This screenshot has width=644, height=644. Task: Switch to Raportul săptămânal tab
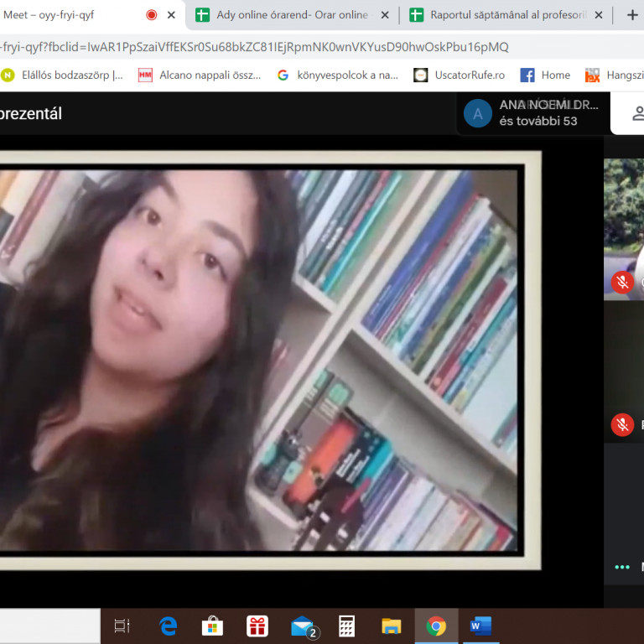point(496,15)
